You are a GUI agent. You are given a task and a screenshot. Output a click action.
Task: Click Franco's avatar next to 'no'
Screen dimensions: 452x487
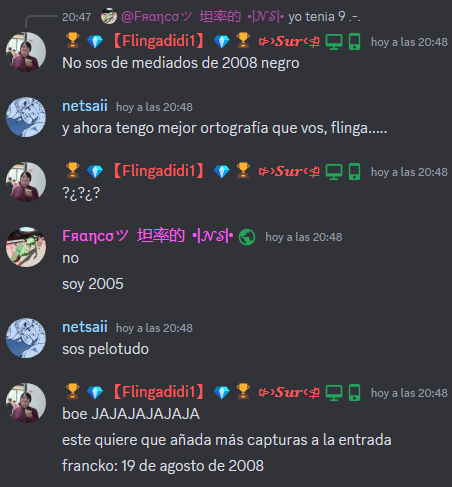[26, 247]
